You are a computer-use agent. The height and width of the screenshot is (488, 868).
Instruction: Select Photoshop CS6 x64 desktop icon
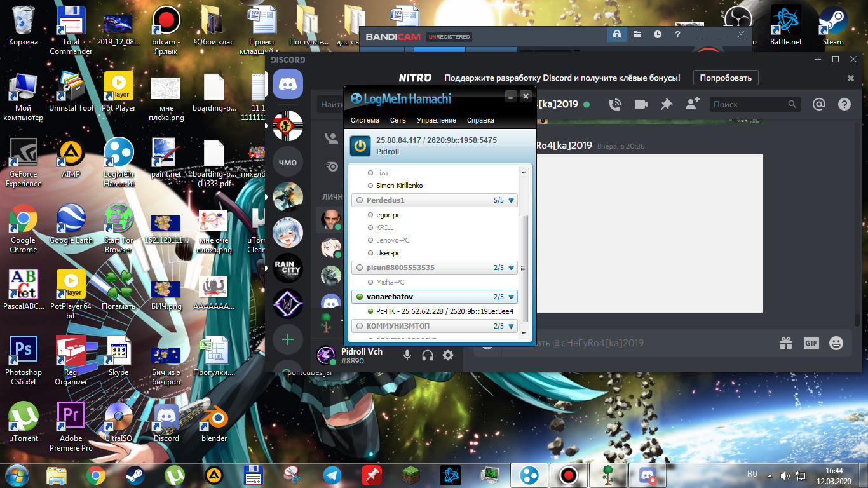point(24,361)
